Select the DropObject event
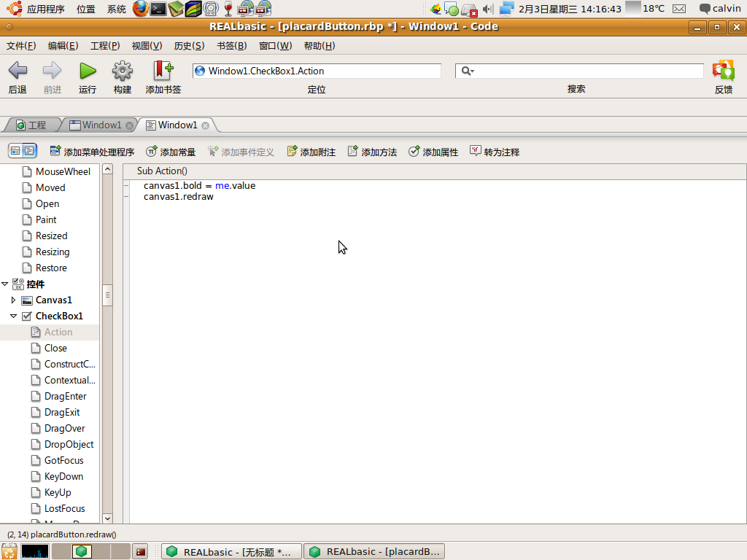The height and width of the screenshot is (560, 747). tap(69, 444)
